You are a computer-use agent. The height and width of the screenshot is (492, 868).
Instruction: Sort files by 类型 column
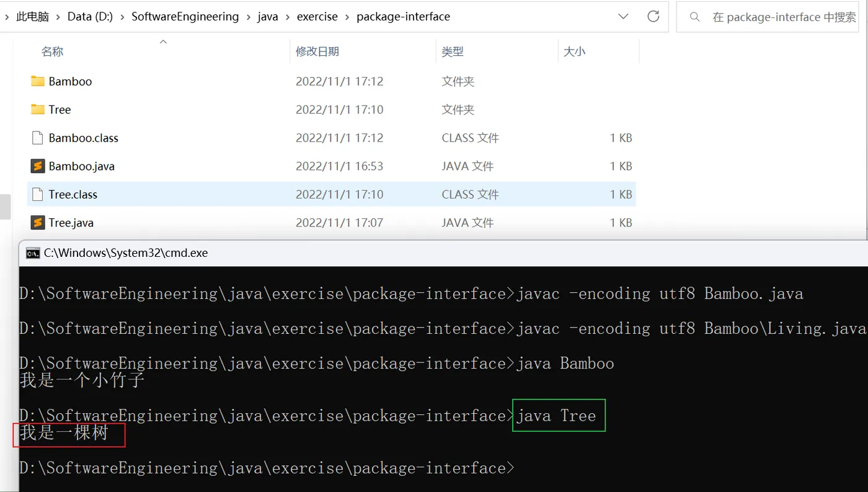click(x=453, y=51)
